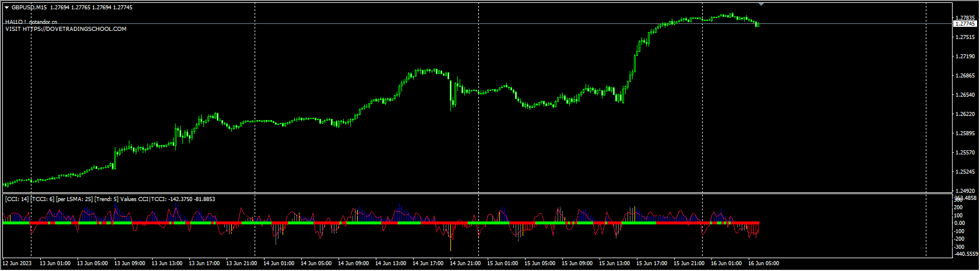Click the 1.26865 price scale label

[965, 76]
